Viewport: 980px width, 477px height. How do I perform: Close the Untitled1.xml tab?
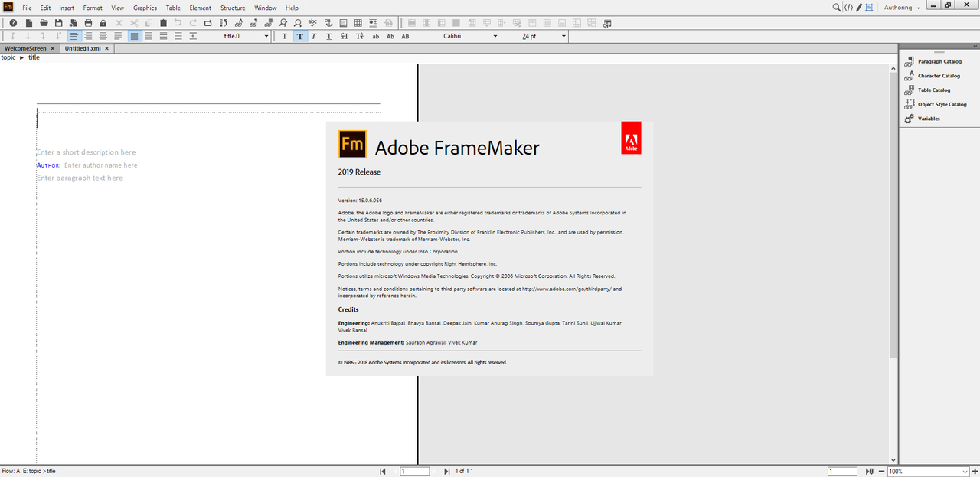click(107, 48)
